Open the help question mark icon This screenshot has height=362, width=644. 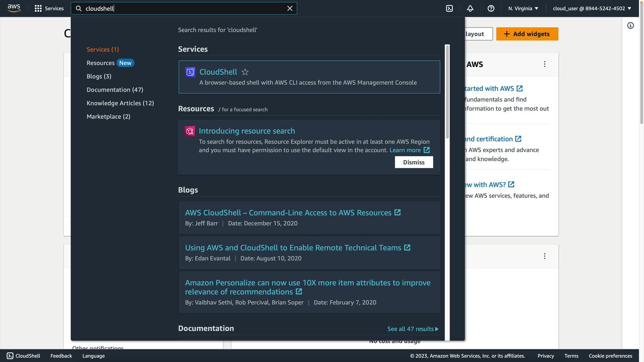coord(491,8)
